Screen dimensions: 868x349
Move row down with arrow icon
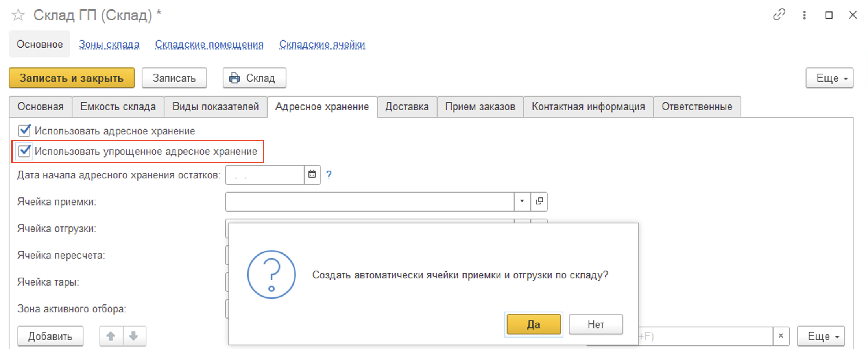(x=134, y=336)
